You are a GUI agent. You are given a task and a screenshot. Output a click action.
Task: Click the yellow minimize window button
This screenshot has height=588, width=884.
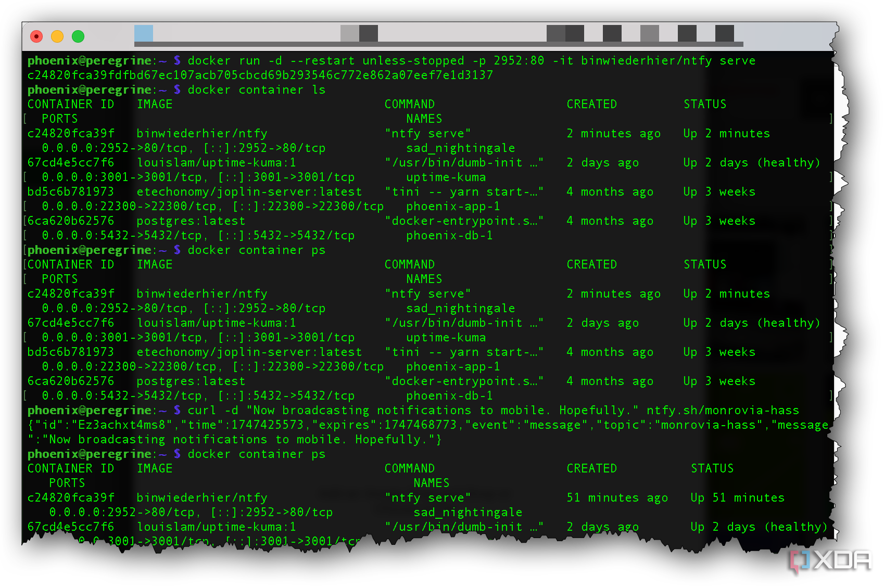[57, 36]
